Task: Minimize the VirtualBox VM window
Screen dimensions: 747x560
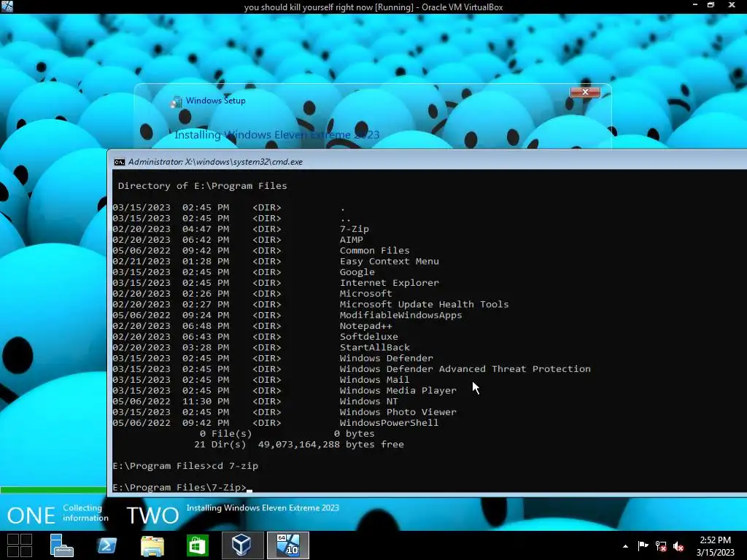Action: [x=695, y=5]
